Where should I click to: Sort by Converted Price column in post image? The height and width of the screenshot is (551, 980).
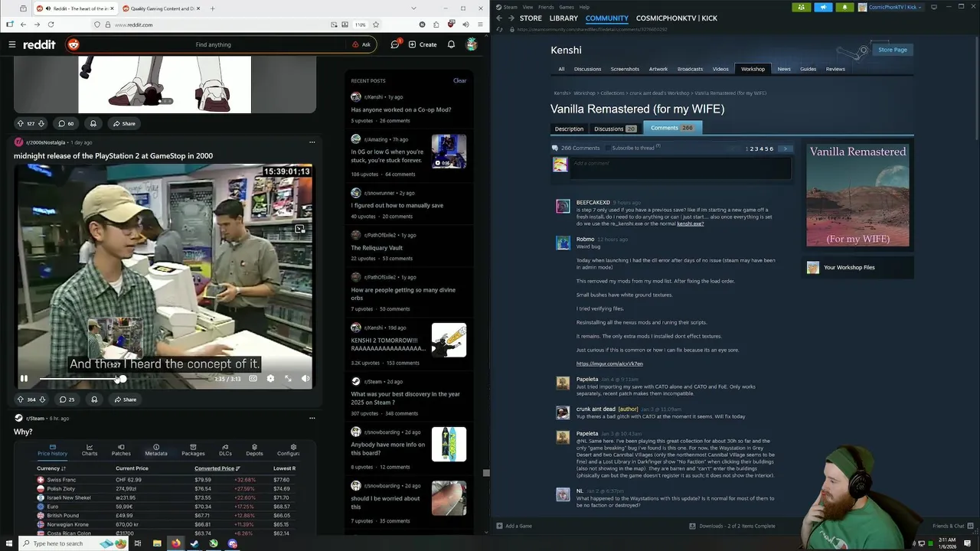pyautogui.click(x=217, y=468)
